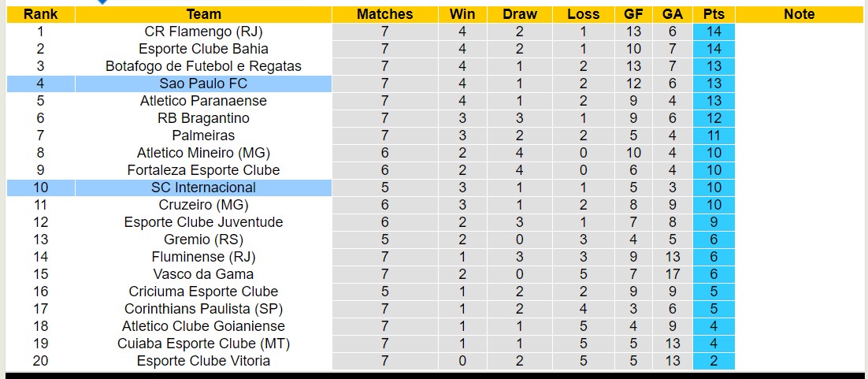This screenshot has width=868, height=379.
Task: Select the highlighted Sao Paulo FC row
Action: (x=203, y=84)
